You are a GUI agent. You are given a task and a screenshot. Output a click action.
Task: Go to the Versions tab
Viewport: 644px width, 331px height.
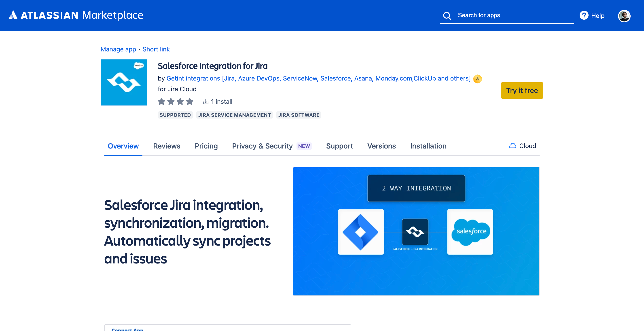[381, 146]
